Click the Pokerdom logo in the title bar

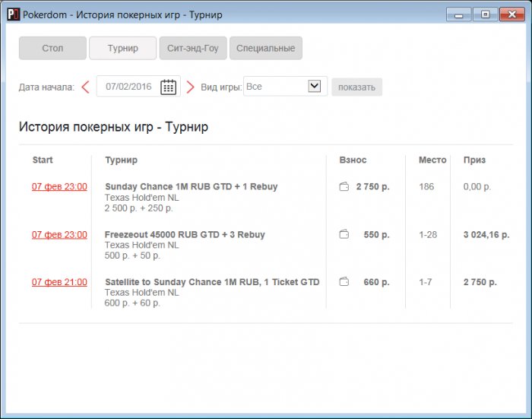coord(13,14)
